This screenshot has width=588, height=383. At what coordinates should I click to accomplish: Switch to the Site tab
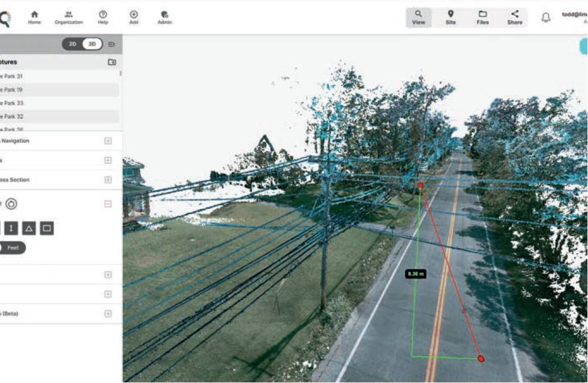click(x=450, y=18)
